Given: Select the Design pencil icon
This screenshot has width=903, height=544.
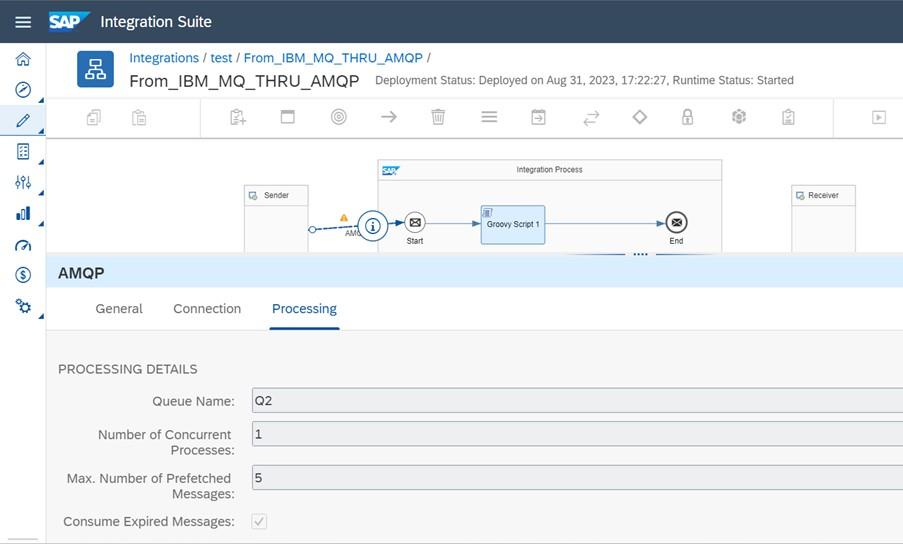Looking at the screenshot, I should 23,120.
